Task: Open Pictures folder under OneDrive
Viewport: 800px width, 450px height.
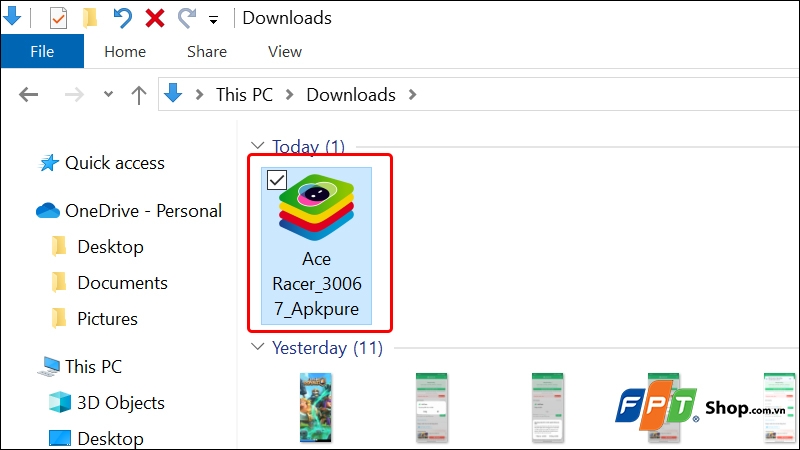Action: pos(108,319)
